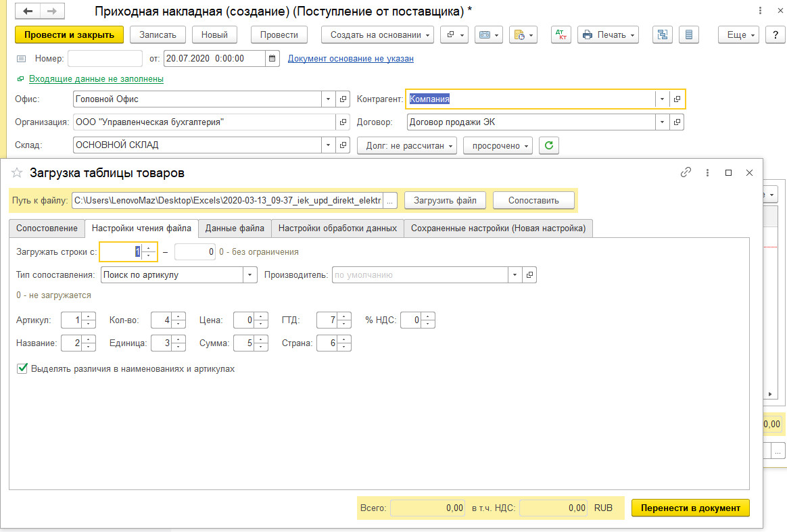Open the Контрагент field open-form icon
The image size is (787, 532).
pos(677,99)
